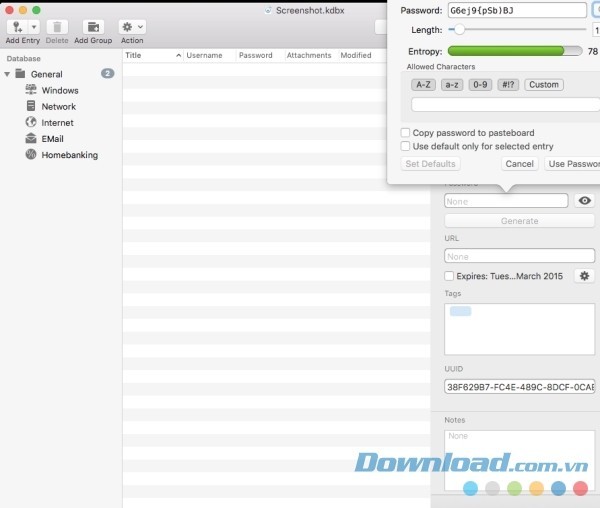Viewport: 600px width, 508px height.
Task: Select the Network group icon
Action: tap(31, 106)
